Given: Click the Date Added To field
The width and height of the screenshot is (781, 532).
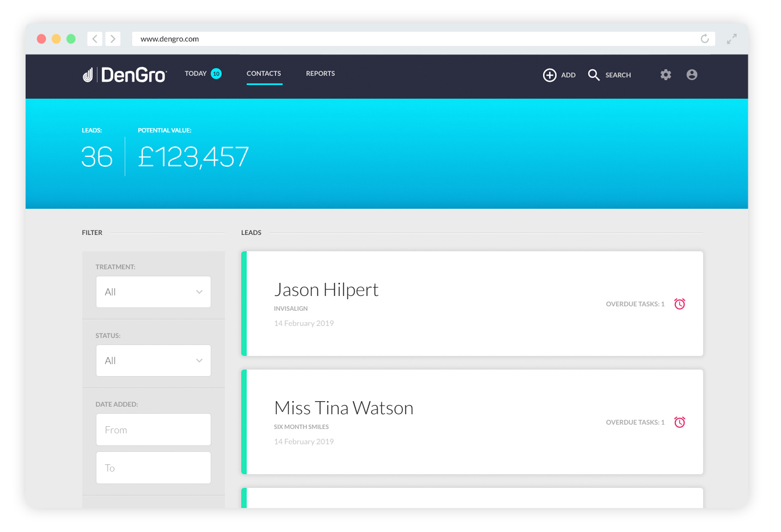Looking at the screenshot, I should (x=154, y=468).
